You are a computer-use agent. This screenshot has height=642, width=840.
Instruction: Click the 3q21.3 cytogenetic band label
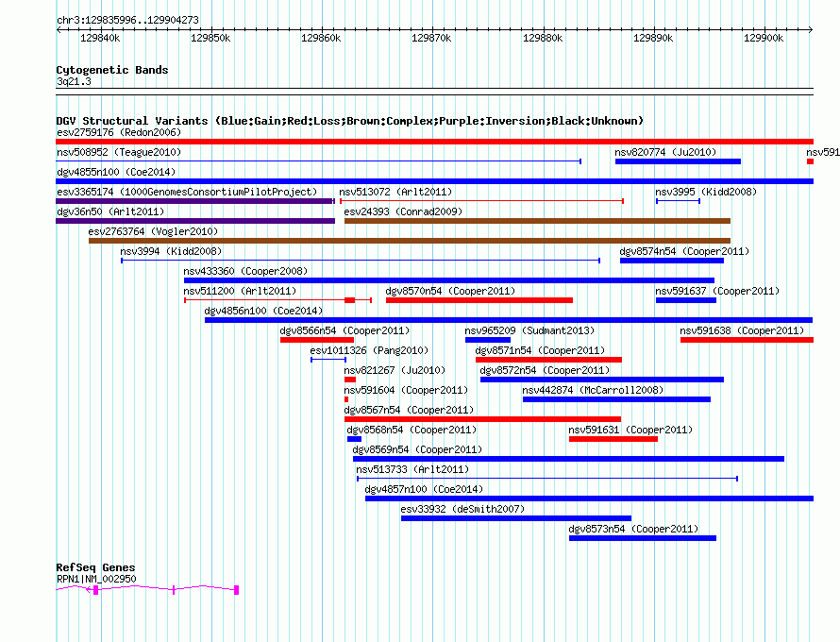(74, 81)
